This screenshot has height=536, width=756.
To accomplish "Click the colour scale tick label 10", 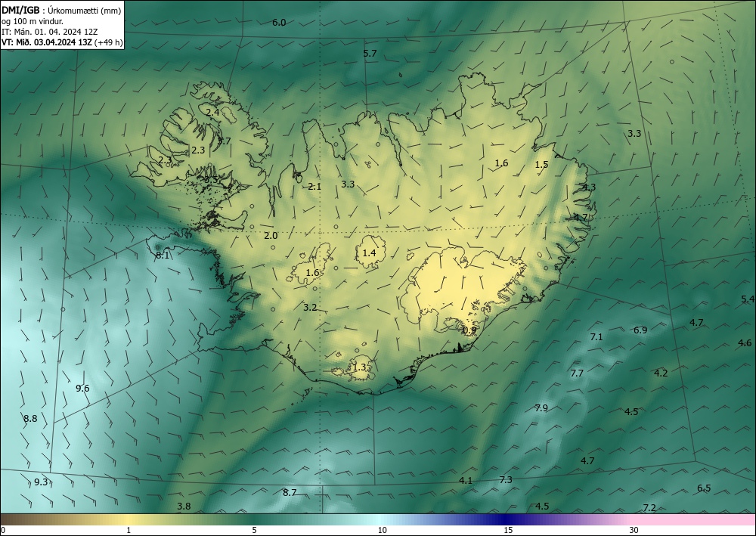I will [382, 531].
